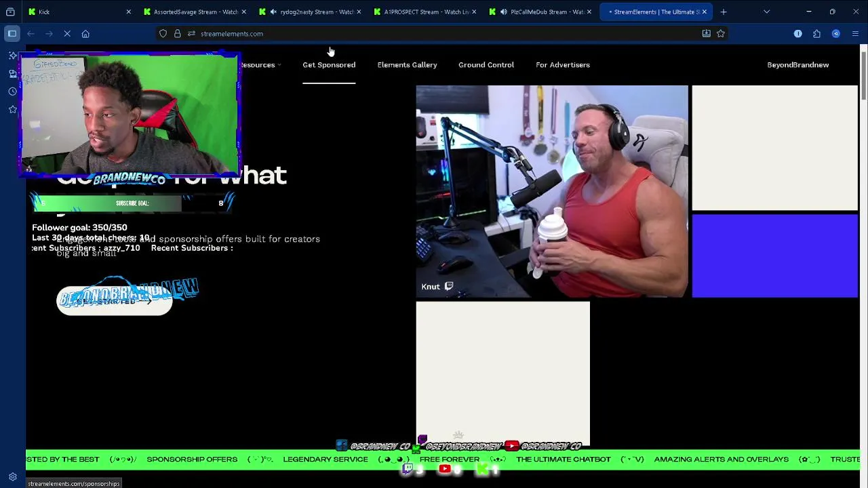The width and height of the screenshot is (868, 488).
Task: Open a new browser tab
Action: tap(724, 12)
